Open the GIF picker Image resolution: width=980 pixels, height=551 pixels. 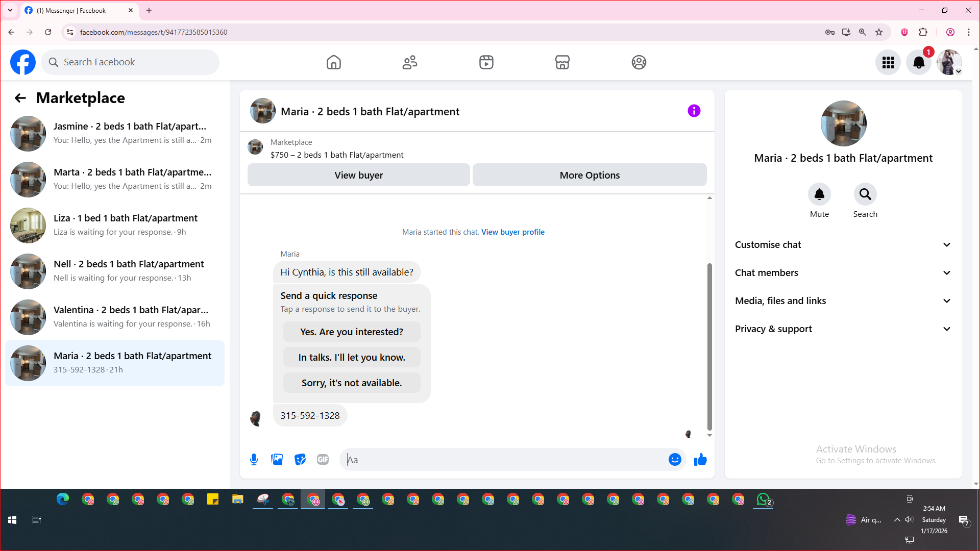(323, 460)
